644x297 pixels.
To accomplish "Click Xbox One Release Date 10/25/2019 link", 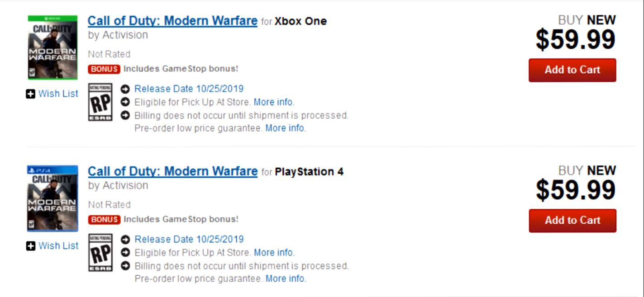I will [x=189, y=89].
